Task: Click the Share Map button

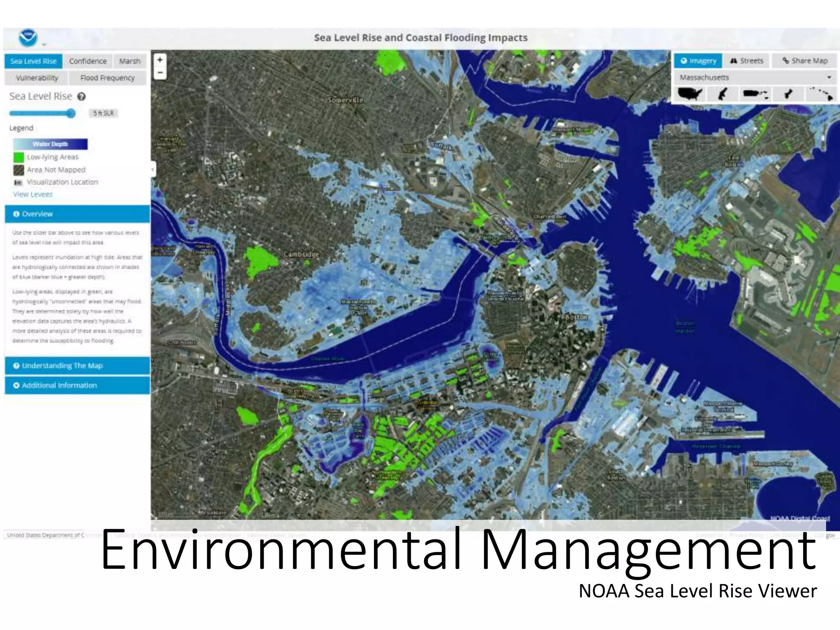Action: [805, 61]
